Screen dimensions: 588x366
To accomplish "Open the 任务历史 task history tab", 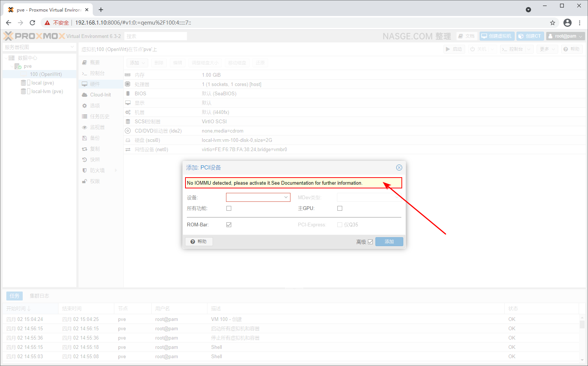I will tap(101, 117).
